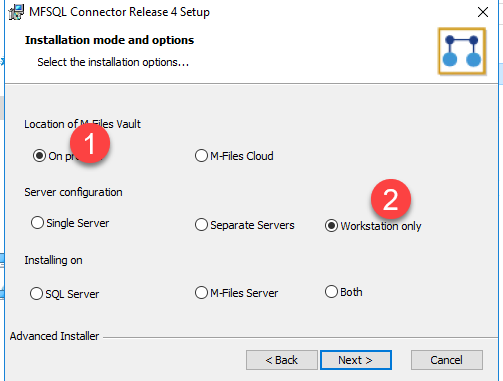Go to previous step with Back button

[x=282, y=360]
